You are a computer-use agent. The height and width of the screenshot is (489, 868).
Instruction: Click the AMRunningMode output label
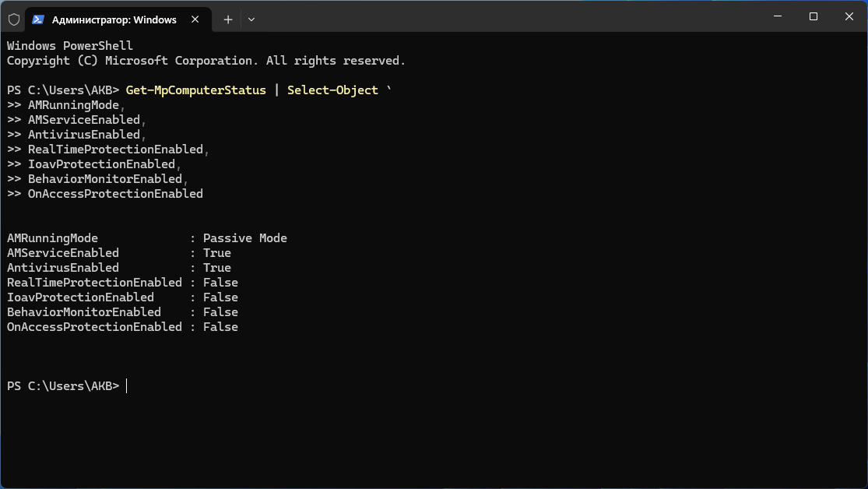53,238
